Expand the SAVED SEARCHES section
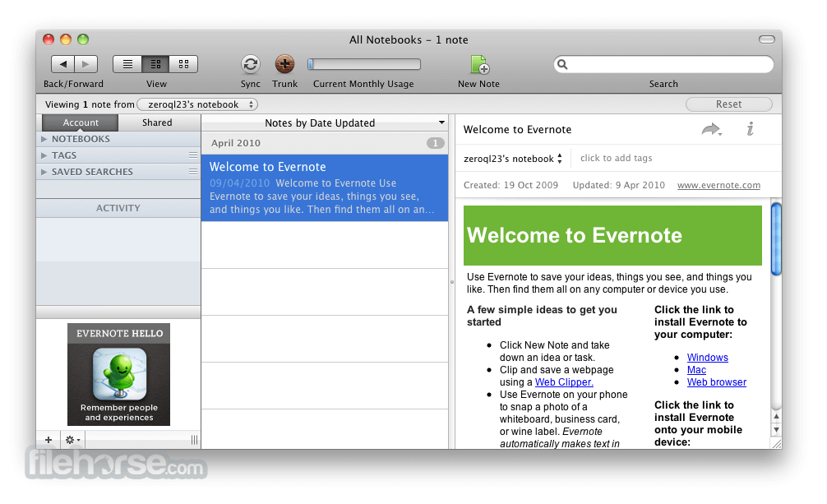Viewport: 827px width, 504px height. pos(44,172)
